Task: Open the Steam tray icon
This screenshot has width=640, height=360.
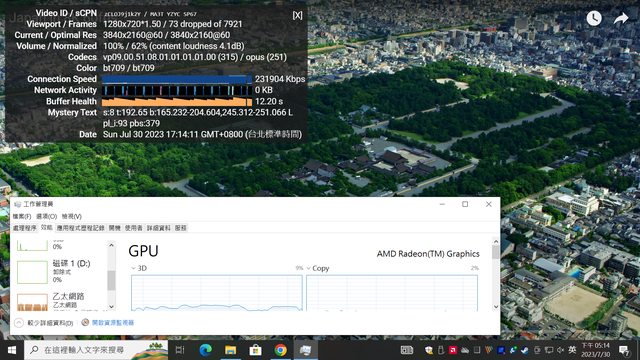Action: pyautogui.click(x=524, y=350)
